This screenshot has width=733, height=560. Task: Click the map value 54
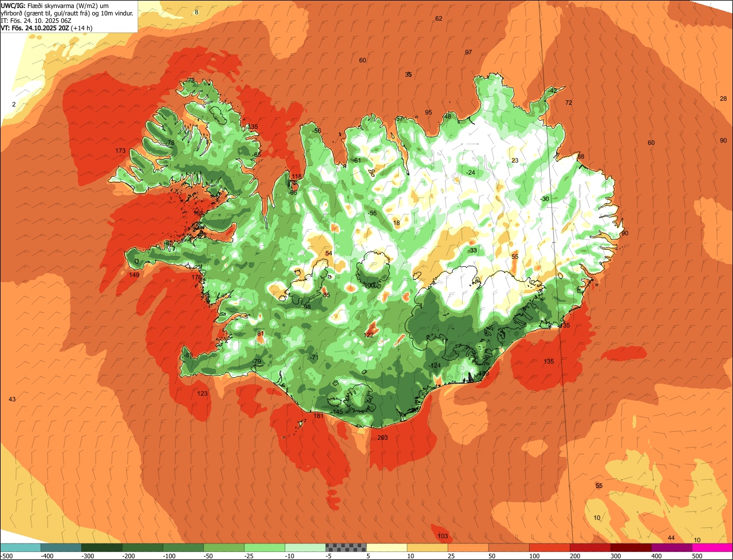[329, 254]
